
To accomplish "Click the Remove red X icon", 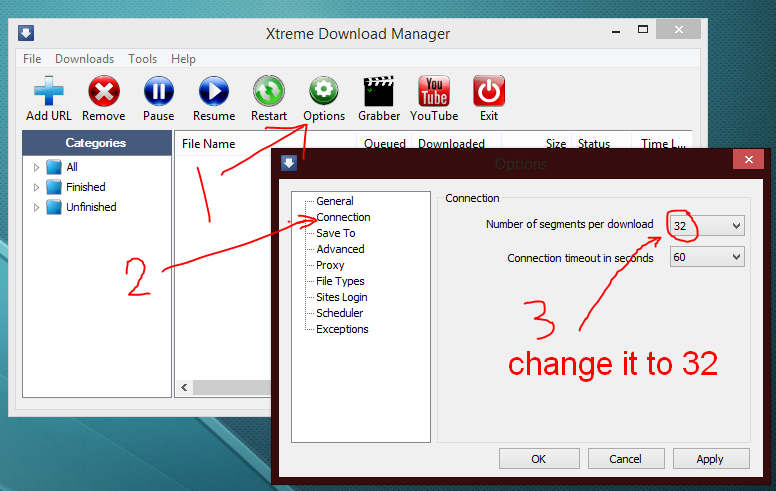I will 103,91.
